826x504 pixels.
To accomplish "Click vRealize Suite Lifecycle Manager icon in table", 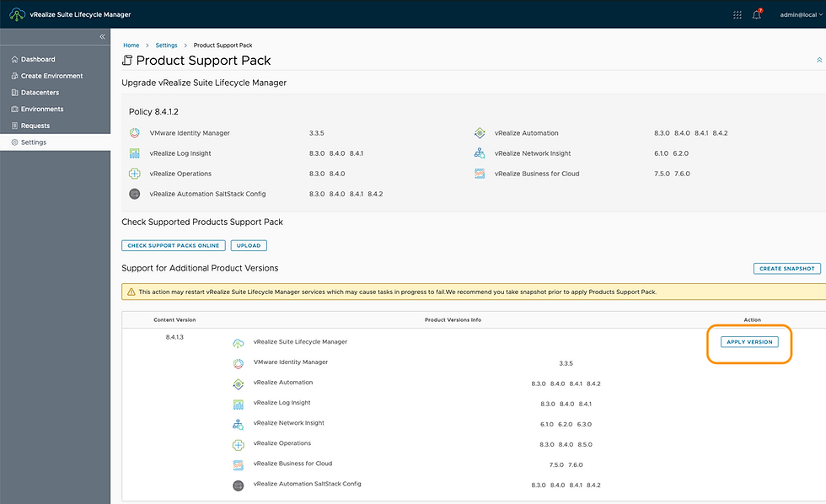I will [239, 344].
